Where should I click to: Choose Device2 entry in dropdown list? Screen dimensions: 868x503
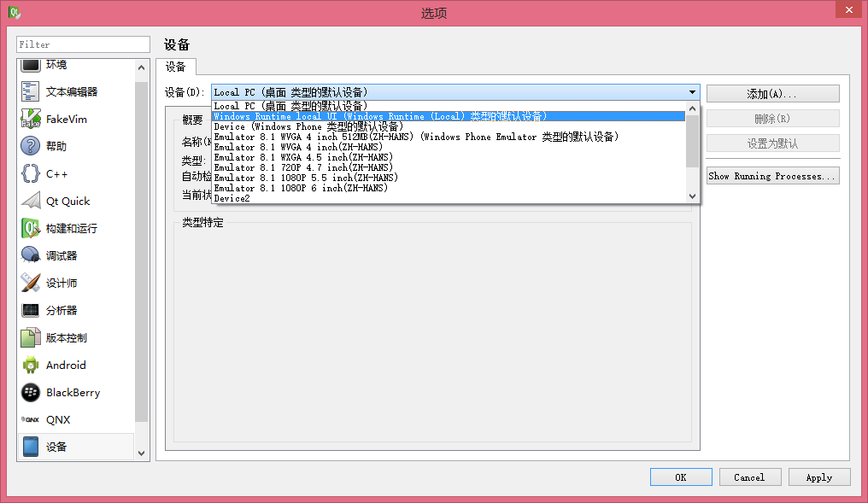449,198
